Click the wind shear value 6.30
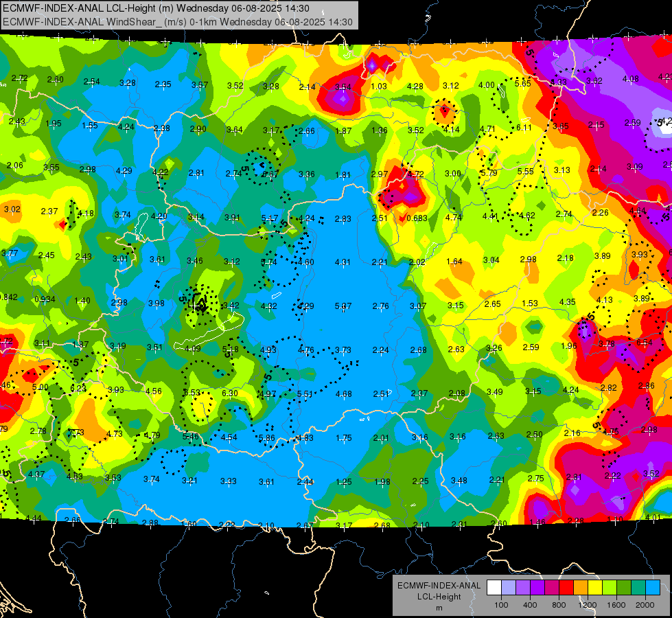 230,393
